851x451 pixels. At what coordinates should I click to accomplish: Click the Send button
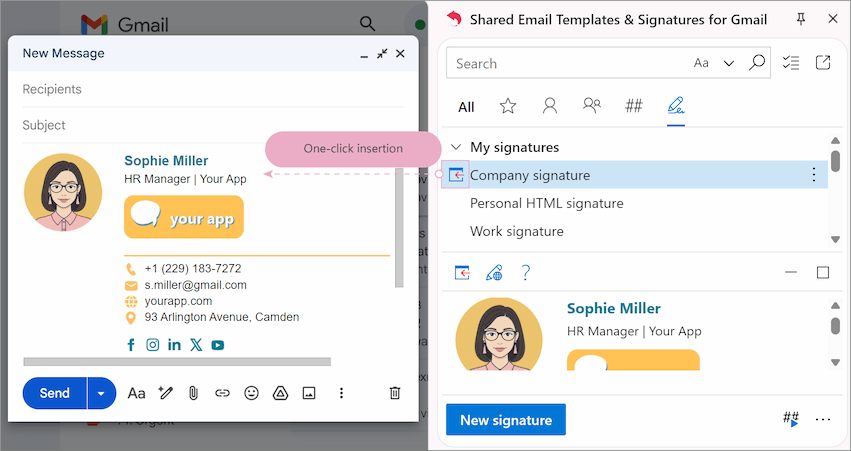(54, 393)
